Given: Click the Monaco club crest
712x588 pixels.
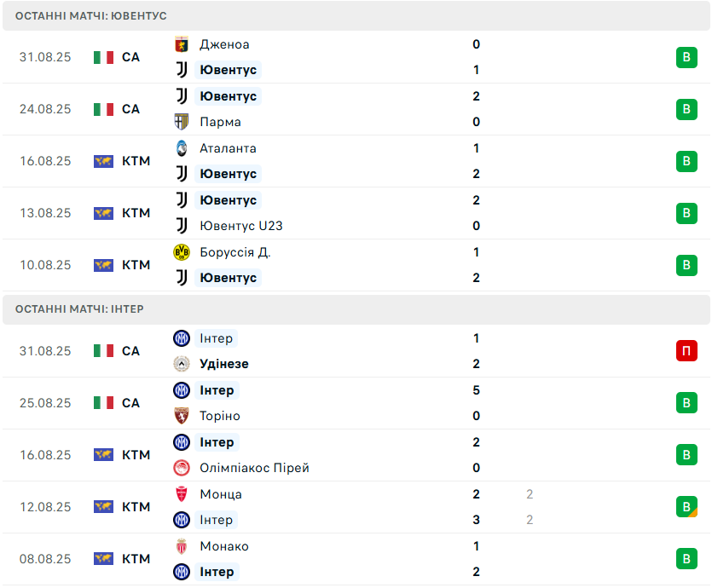Looking at the screenshot, I should point(182,546).
